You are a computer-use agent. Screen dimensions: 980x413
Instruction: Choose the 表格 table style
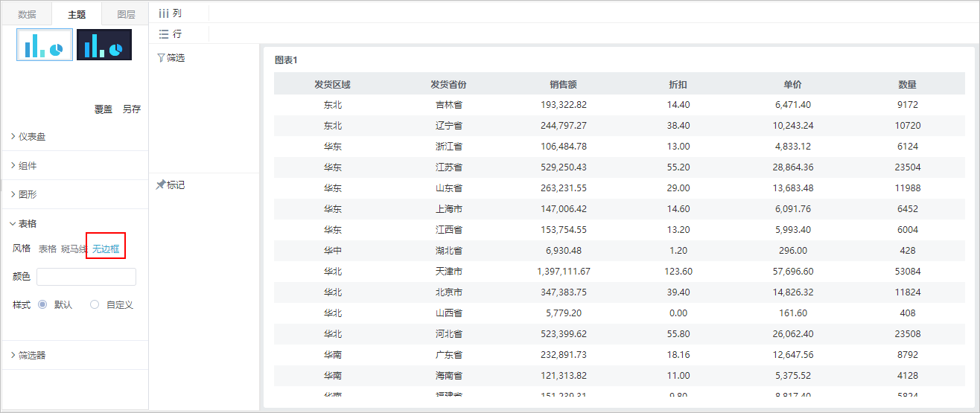pyautogui.click(x=48, y=249)
